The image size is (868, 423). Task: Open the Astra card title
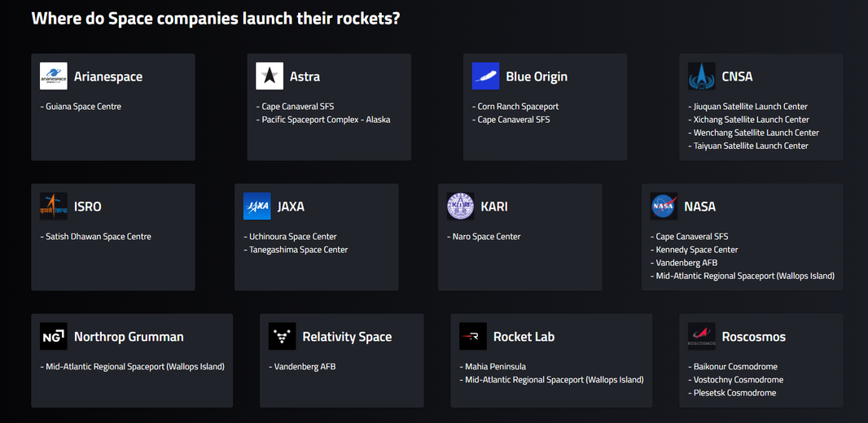tap(305, 76)
